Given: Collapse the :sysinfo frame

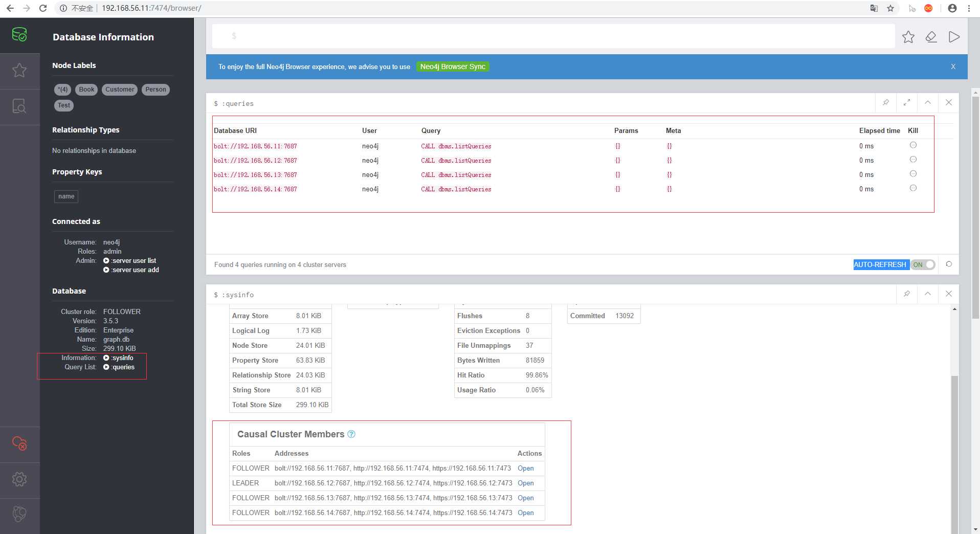Looking at the screenshot, I should 928,294.
